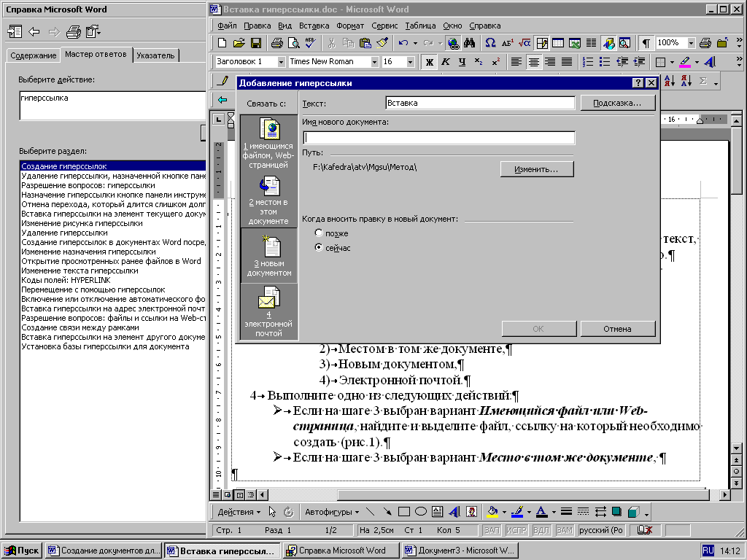Screen dimensions: 747x560
Task: Click the Изменить... button
Action: pyautogui.click(x=536, y=169)
